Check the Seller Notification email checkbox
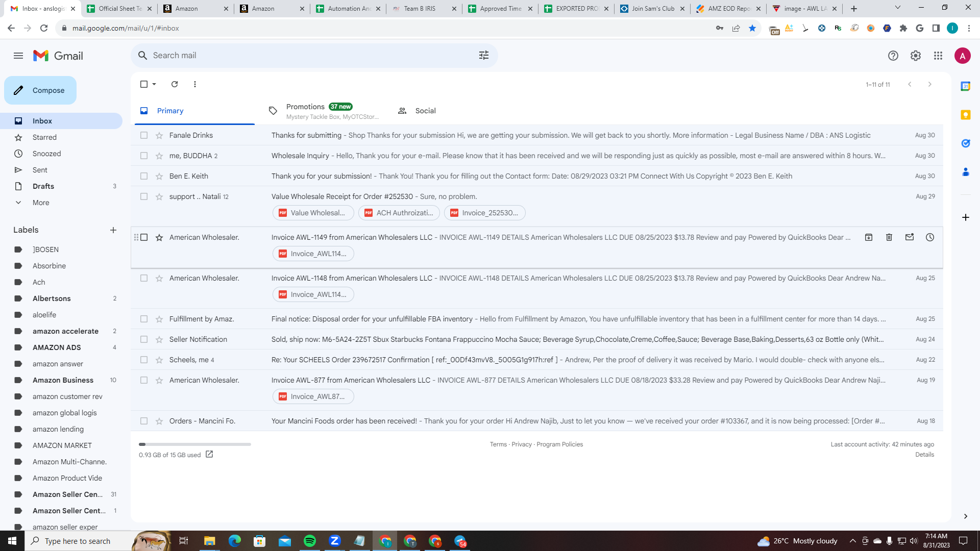980x551 pixels. coord(144,339)
